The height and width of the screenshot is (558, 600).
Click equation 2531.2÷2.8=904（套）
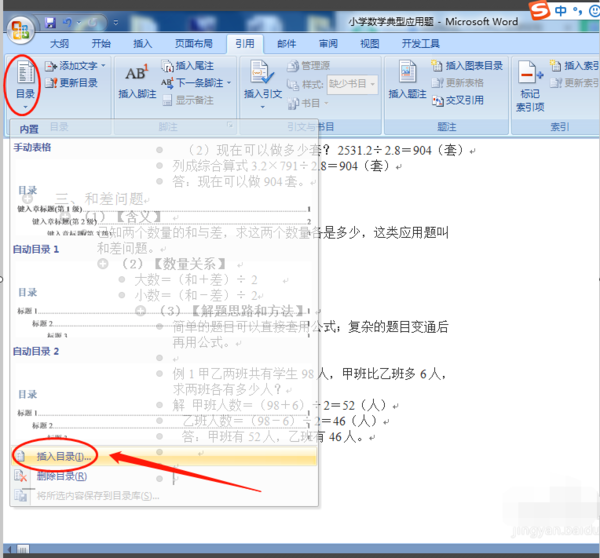pyautogui.click(x=401, y=150)
